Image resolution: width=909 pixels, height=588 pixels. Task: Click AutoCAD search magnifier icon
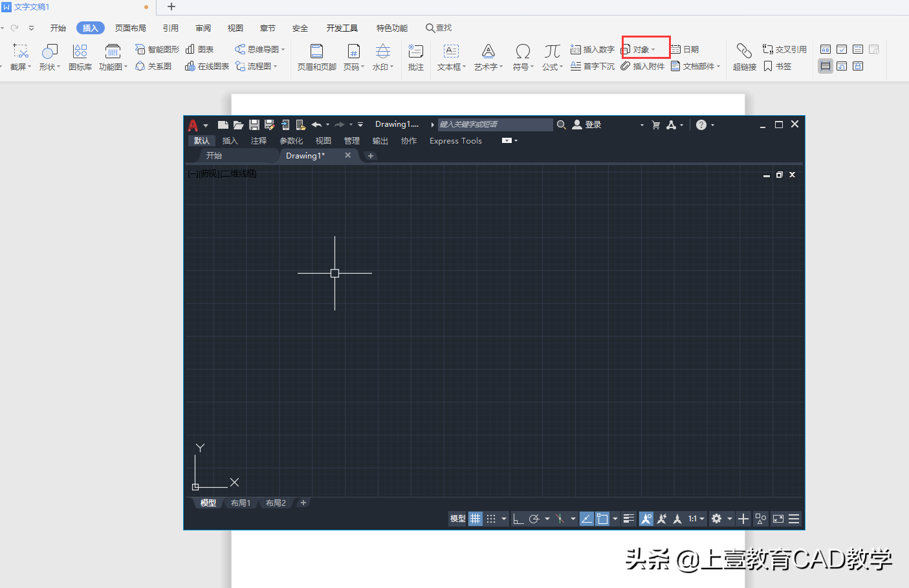click(562, 125)
